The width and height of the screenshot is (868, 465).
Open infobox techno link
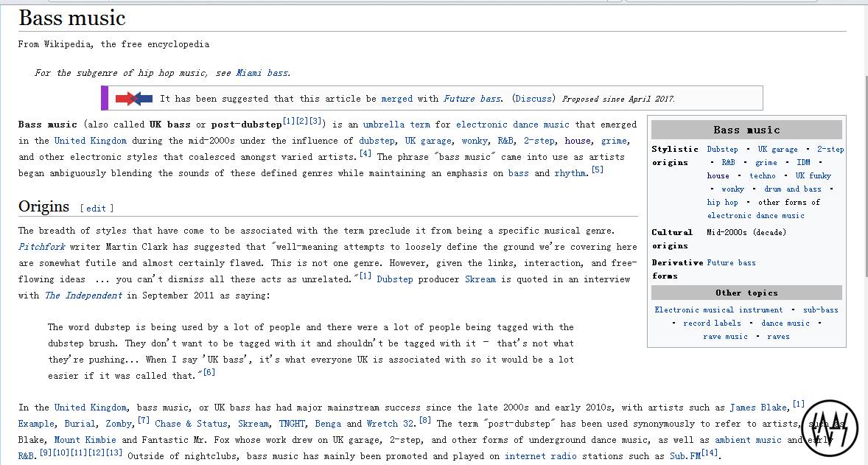[x=763, y=176]
